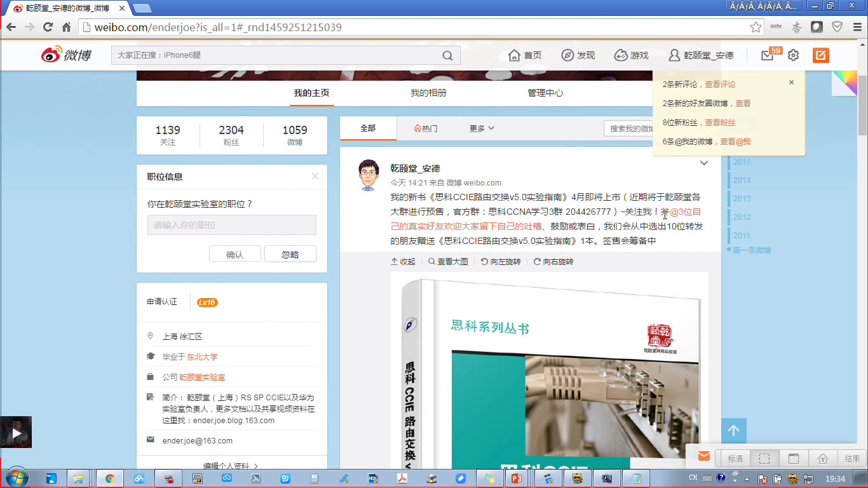Click the Weibo logo
The image size is (868, 488).
(66, 55)
